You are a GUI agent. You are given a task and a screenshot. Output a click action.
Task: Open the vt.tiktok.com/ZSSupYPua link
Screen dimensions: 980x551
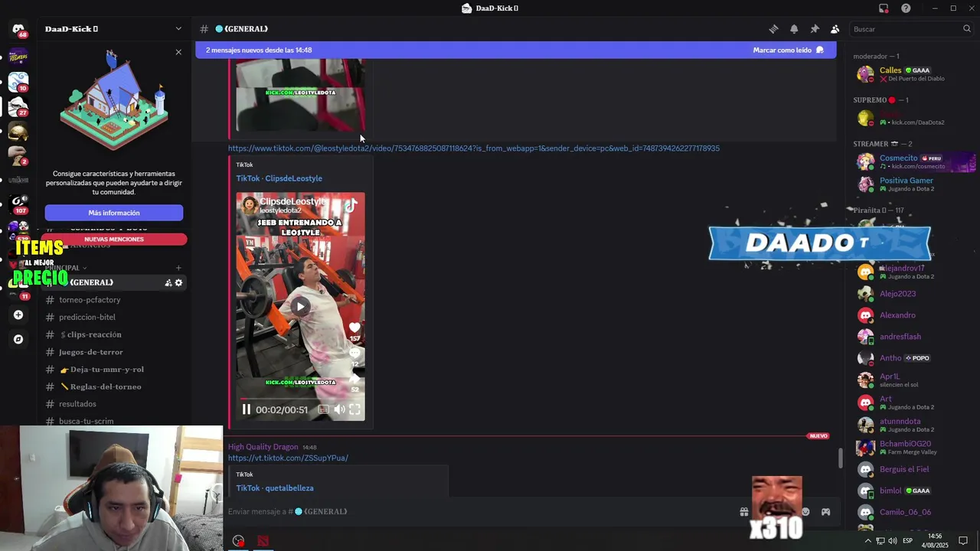288,458
